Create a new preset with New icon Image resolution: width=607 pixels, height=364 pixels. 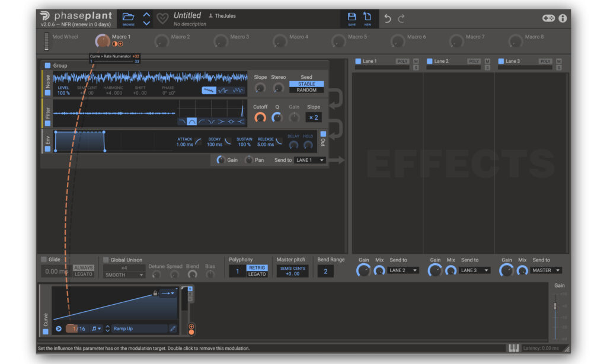367,17
